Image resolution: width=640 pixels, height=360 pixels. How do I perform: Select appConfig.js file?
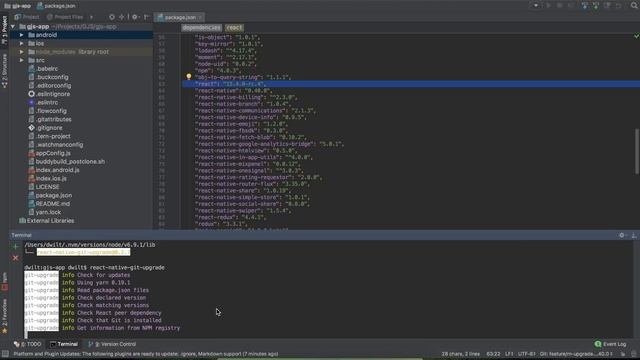coord(49,153)
